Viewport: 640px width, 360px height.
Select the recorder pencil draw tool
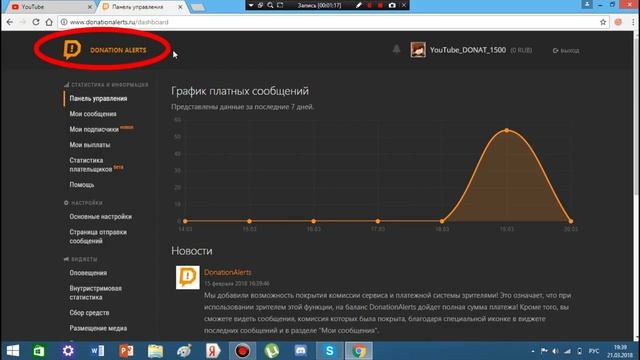(x=358, y=5)
